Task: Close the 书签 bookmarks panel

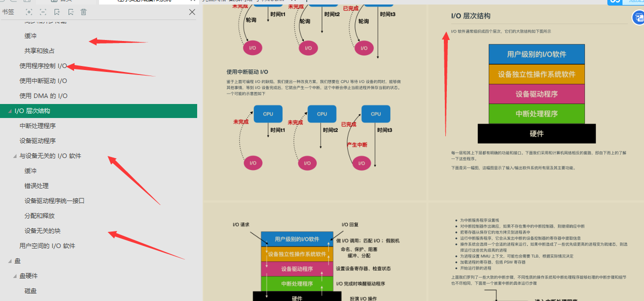Action: pos(192,12)
